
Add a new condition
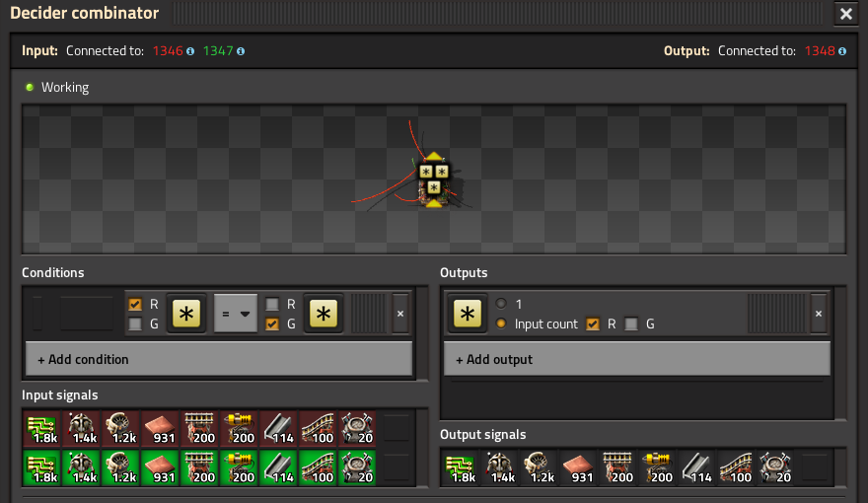click(x=219, y=359)
